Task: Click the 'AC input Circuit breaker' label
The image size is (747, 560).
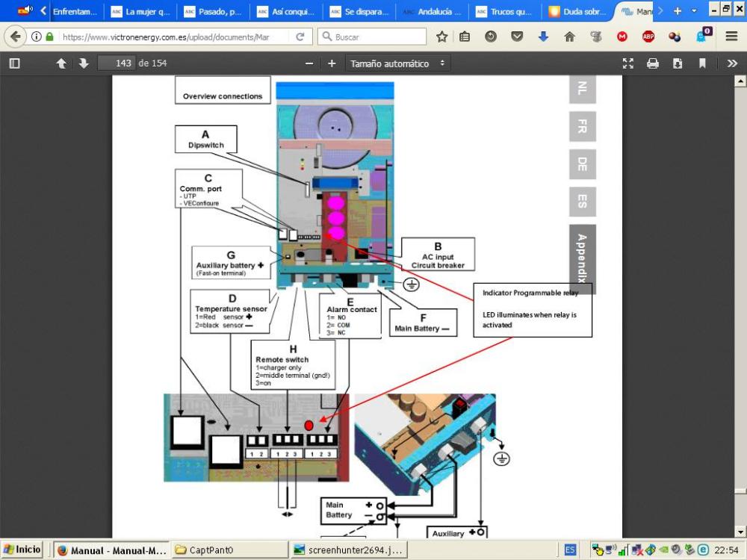Action: pyautogui.click(x=438, y=261)
